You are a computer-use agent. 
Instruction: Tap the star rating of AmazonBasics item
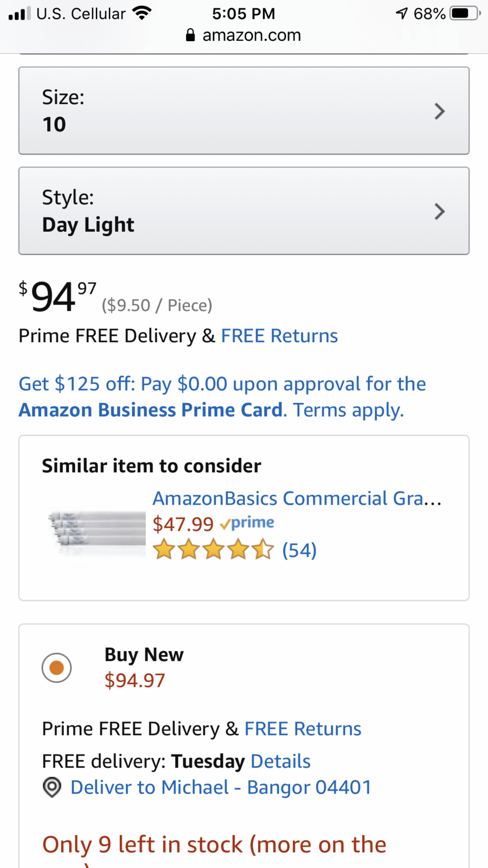(x=213, y=550)
